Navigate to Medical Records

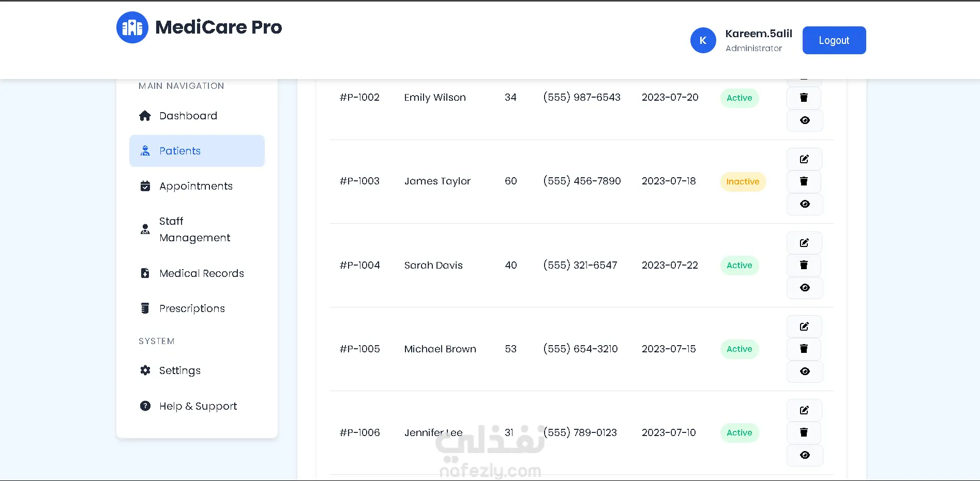click(201, 273)
